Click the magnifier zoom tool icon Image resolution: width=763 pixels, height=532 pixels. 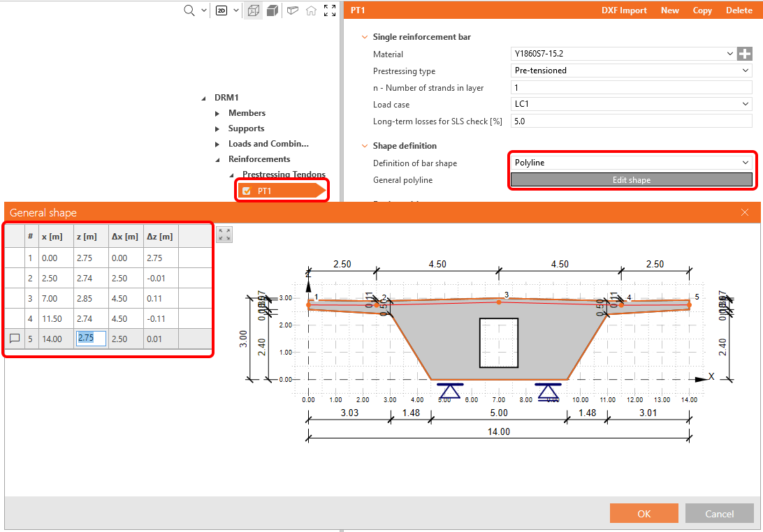pyautogui.click(x=189, y=10)
